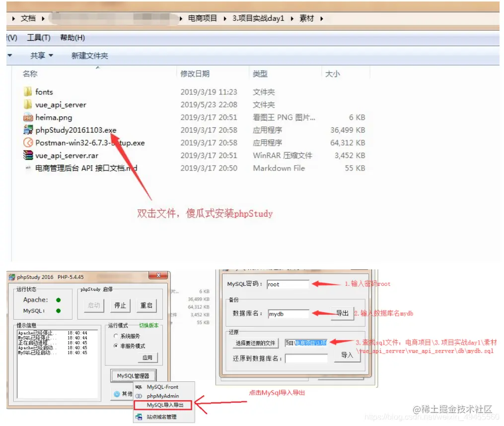504x426 pixels.
Task: Click the 应用 button under run mode
Action: [147, 357]
